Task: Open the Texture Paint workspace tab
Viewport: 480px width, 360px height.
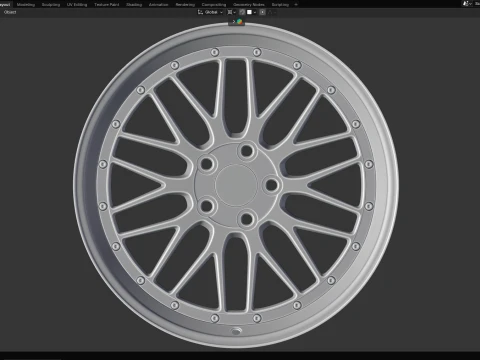Action: (107, 5)
